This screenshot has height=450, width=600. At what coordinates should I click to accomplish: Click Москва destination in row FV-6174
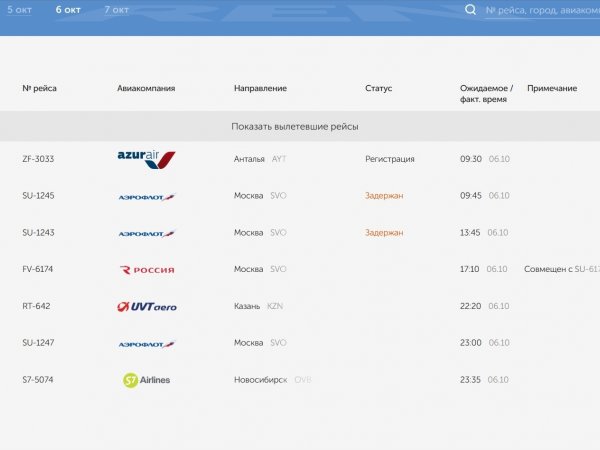248,269
